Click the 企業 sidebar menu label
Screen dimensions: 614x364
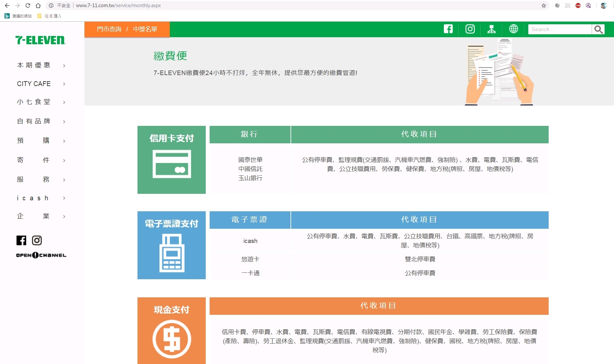coord(33,216)
